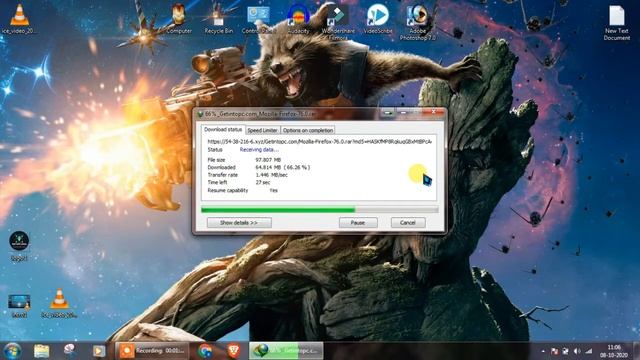Open Brave browser from the taskbar
Image resolution: width=640 pixels, height=360 pixels.
(234, 351)
